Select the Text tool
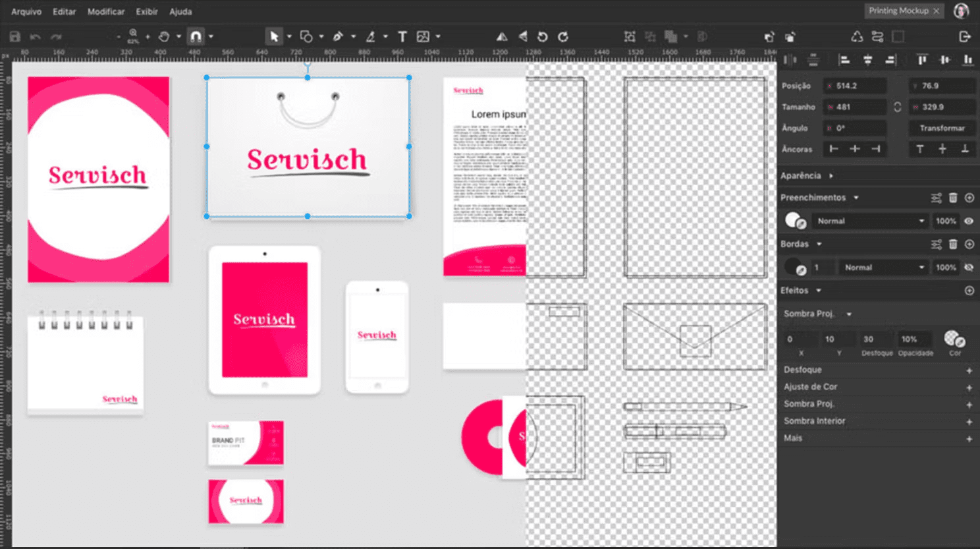This screenshot has height=549, width=980. 401,36
